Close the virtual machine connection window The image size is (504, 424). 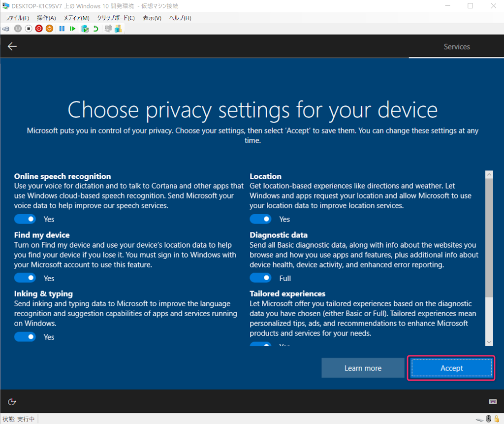click(x=493, y=6)
